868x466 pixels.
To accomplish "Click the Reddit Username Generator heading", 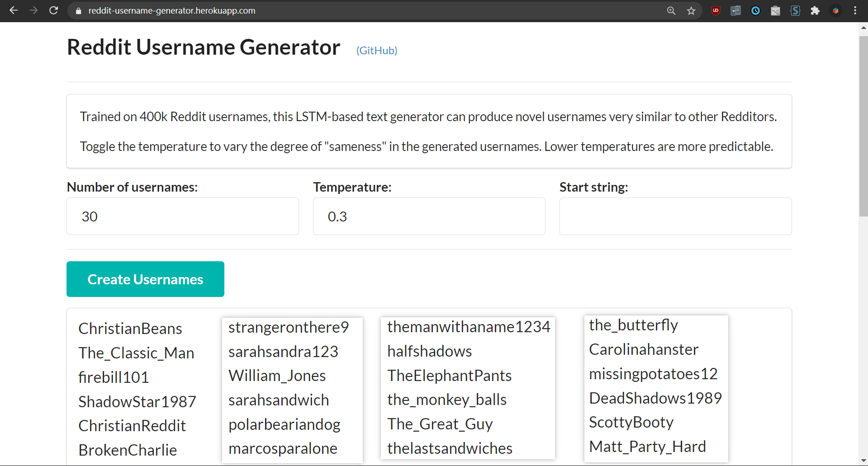I will [x=204, y=47].
